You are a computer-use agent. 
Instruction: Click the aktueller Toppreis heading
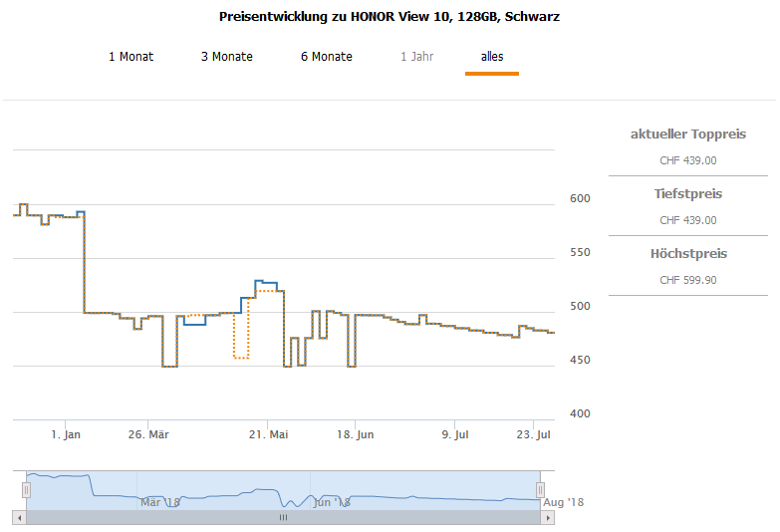(x=687, y=134)
